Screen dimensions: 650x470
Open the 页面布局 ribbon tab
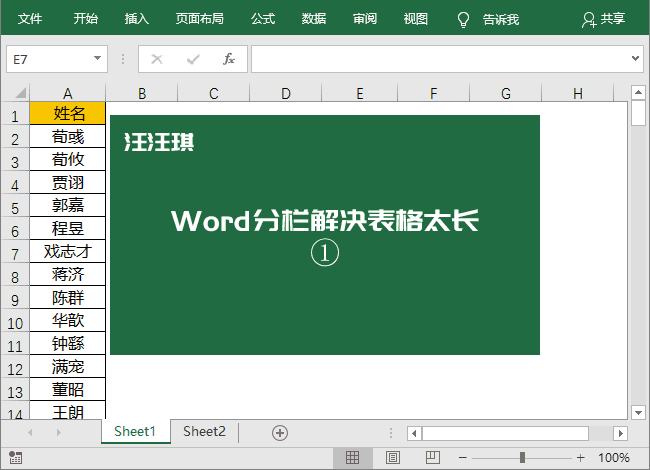(x=200, y=19)
